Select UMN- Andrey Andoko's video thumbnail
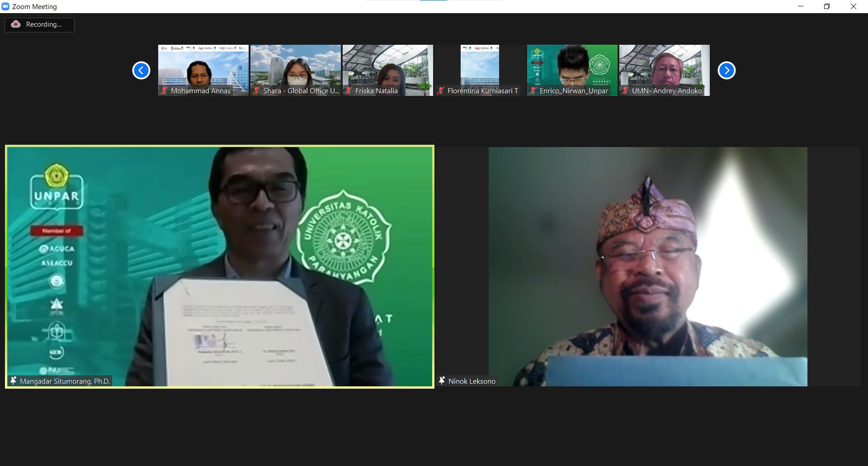 pyautogui.click(x=664, y=68)
